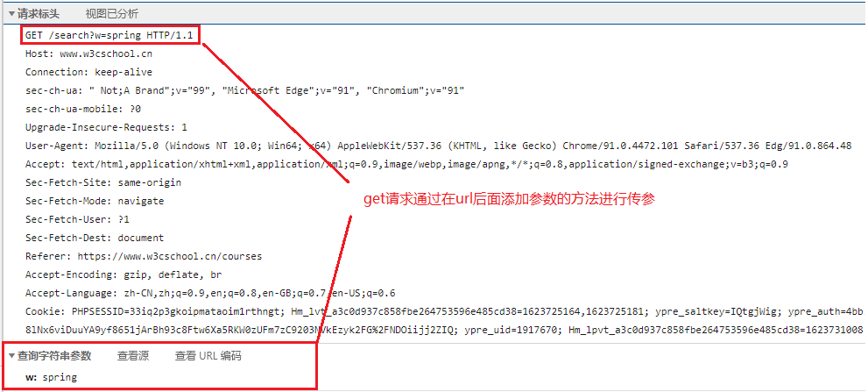
Task: Click the Sec-Fetch-Mode: navigate row
Action: click(95, 201)
